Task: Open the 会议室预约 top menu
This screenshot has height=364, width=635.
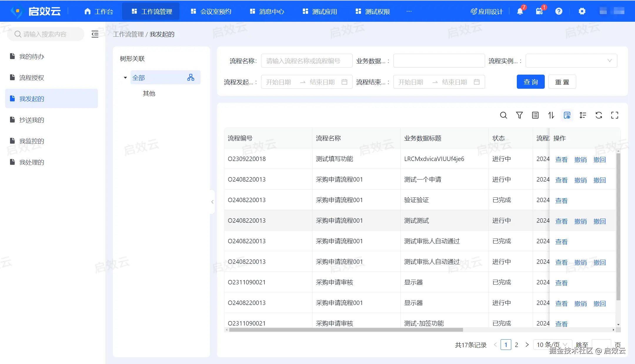Action: [211, 11]
